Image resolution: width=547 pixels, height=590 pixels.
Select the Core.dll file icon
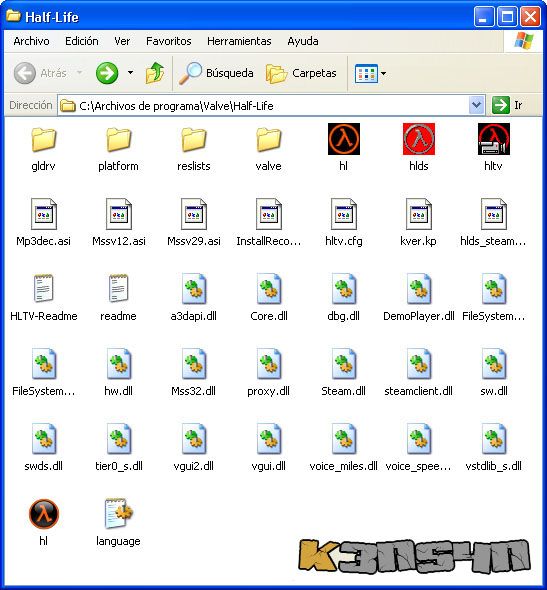[x=269, y=289]
